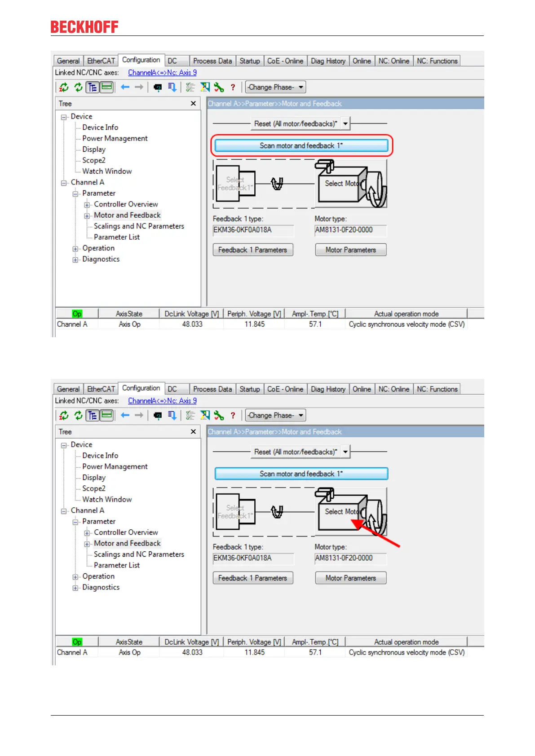Click blue download arrow icon in lower screenshot
The width and height of the screenshot is (535, 756).
(172, 415)
